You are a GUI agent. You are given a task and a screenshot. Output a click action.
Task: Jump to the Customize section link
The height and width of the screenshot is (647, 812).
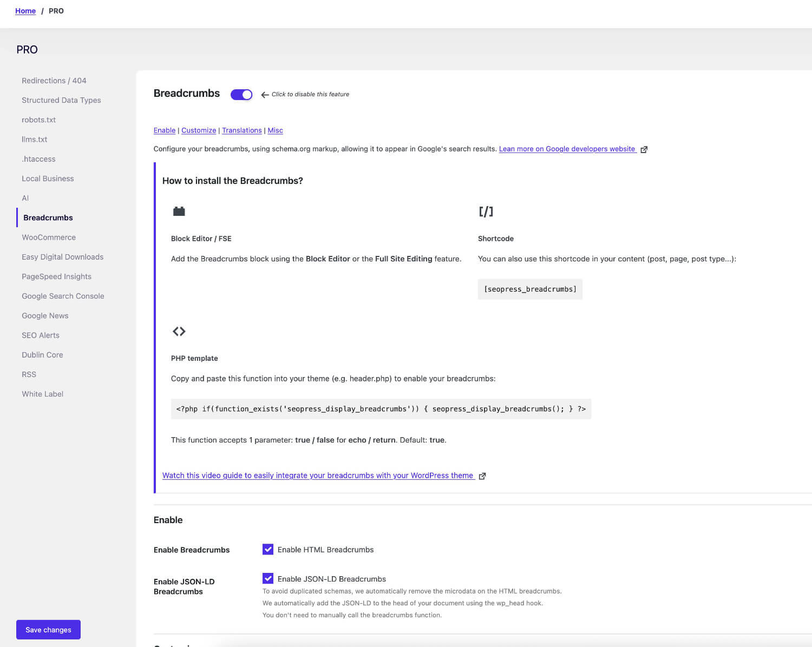pos(199,130)
